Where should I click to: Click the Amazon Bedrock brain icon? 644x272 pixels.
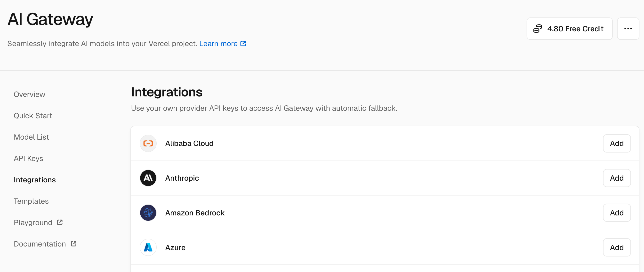point(148,213)
